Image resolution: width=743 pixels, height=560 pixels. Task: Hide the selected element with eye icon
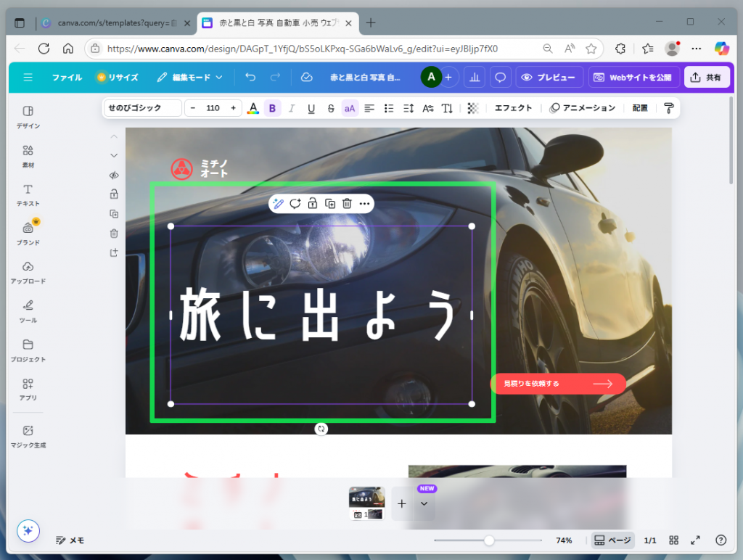click(x=113, y=175)
